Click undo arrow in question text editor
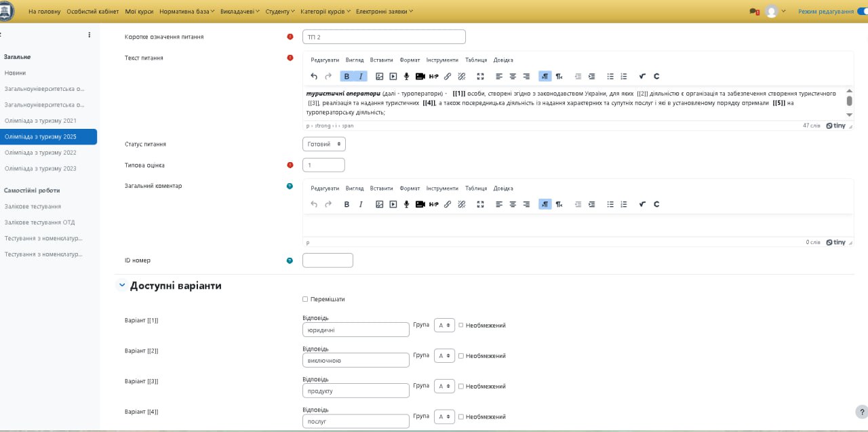Viewport: 868px width, 432px height. point(314,77)
